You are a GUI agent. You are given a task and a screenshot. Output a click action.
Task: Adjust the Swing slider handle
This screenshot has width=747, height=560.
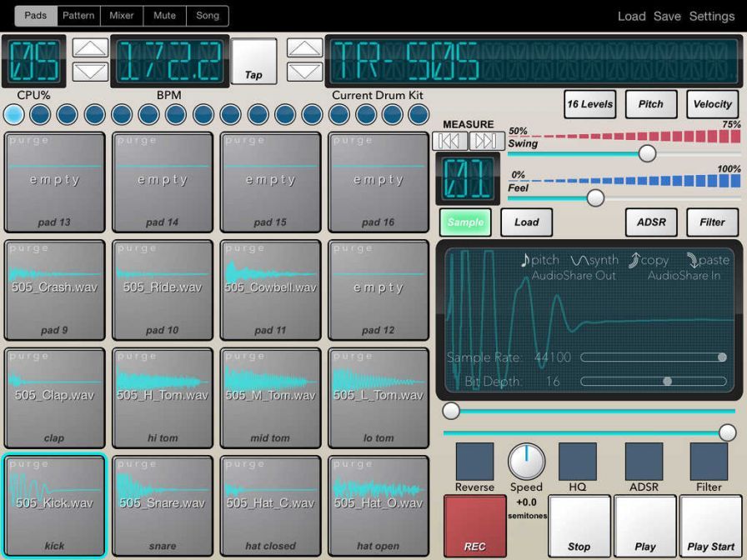(647, 153)
